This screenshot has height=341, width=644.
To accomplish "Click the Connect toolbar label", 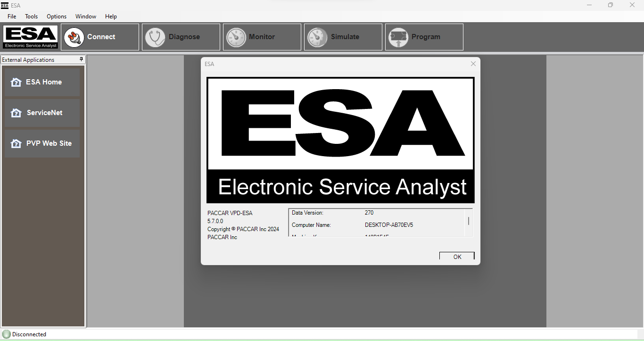I will coord(101,37).
